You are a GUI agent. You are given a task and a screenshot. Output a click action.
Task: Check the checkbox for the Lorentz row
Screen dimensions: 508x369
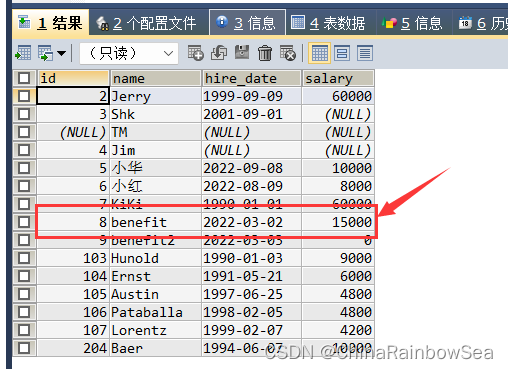24,330
